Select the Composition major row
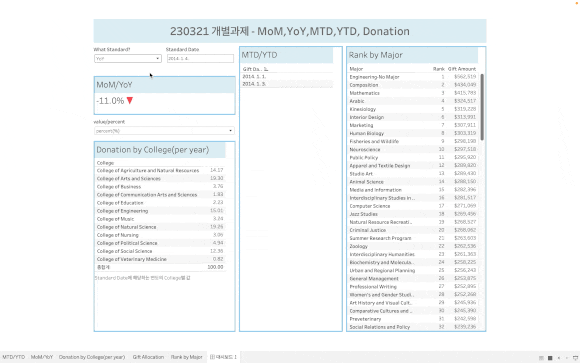Viewport: 580px width, 363px height. [x=412, y=85]
